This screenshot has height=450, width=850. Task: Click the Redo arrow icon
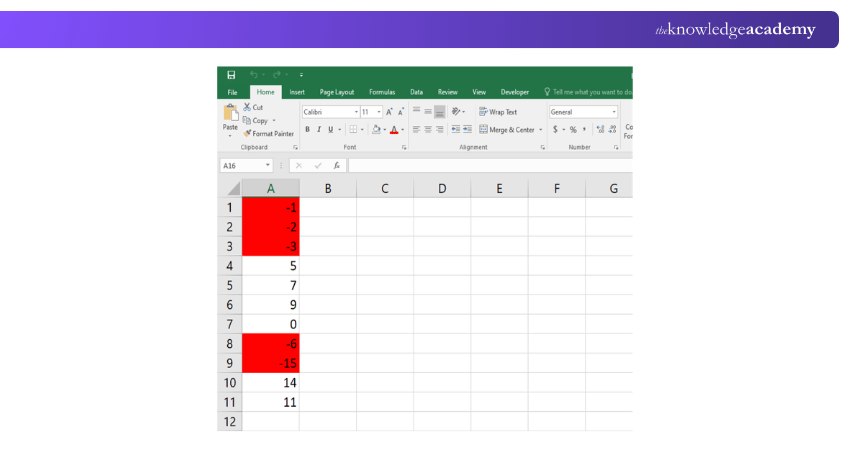pyautogui.click(x=276, y=75)
